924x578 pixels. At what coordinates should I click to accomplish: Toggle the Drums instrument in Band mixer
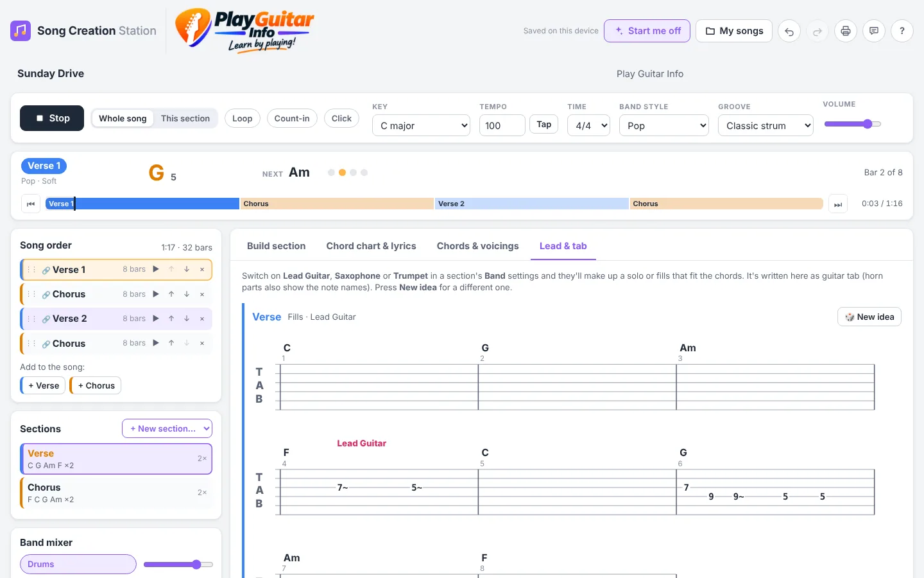tap(78, 564)
